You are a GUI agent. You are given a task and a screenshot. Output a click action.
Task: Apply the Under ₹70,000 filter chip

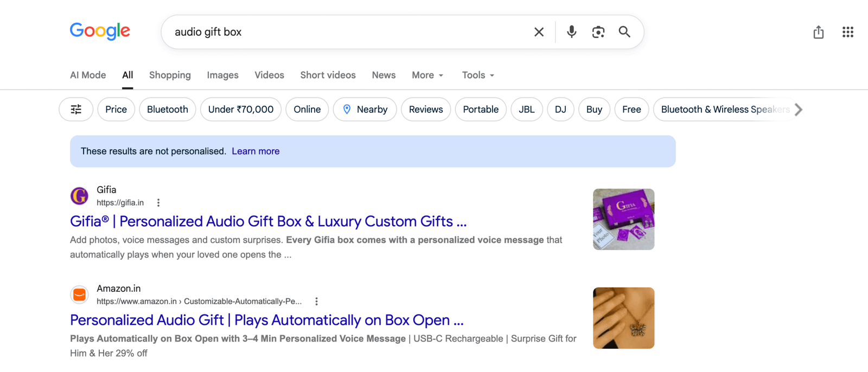[241, 110]
